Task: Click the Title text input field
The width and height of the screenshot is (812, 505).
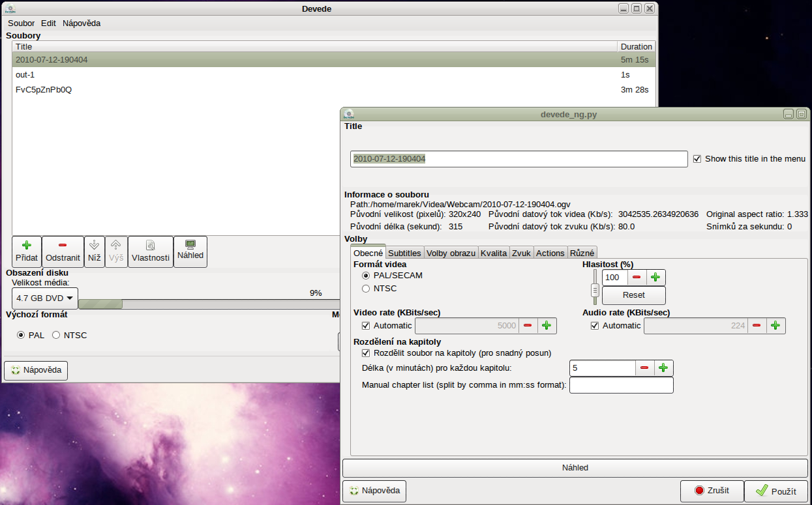Action: (x=519, y=159)
